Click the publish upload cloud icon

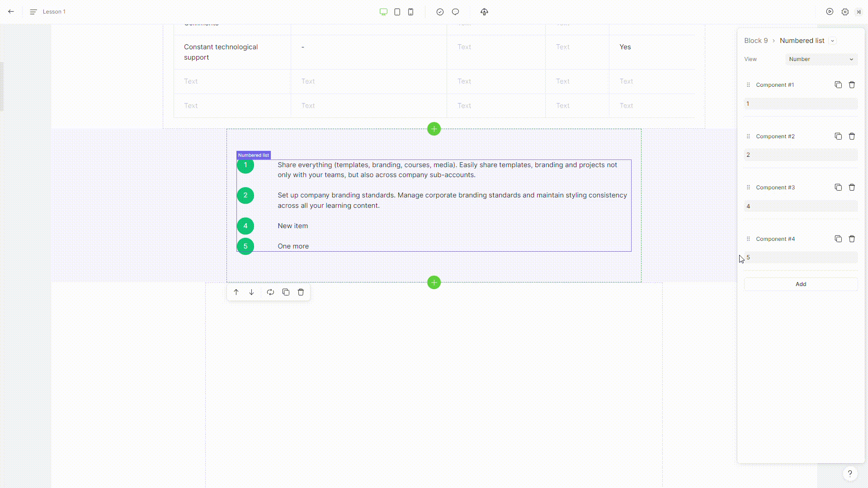point(484,12)
